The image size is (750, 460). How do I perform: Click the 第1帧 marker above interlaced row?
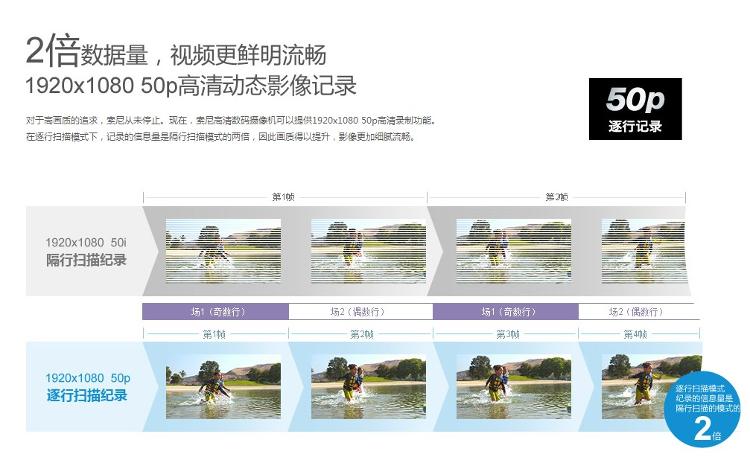coord(283,196)
